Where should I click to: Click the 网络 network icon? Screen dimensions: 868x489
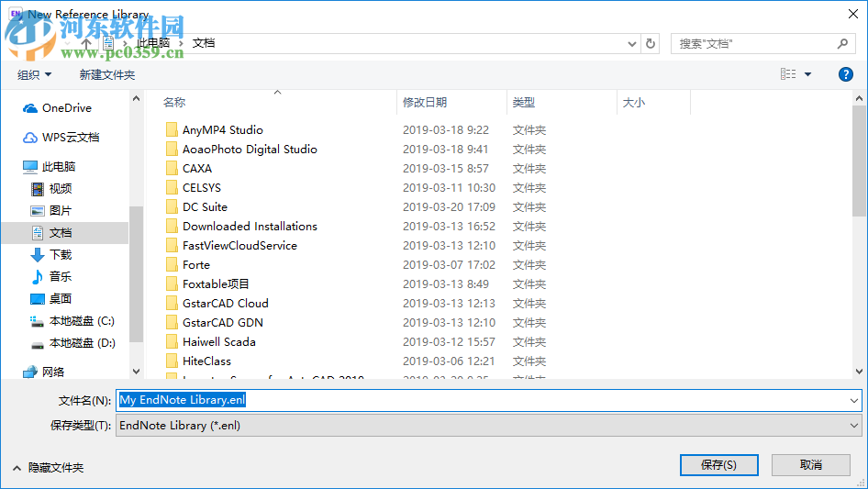(x=30, y=372)
